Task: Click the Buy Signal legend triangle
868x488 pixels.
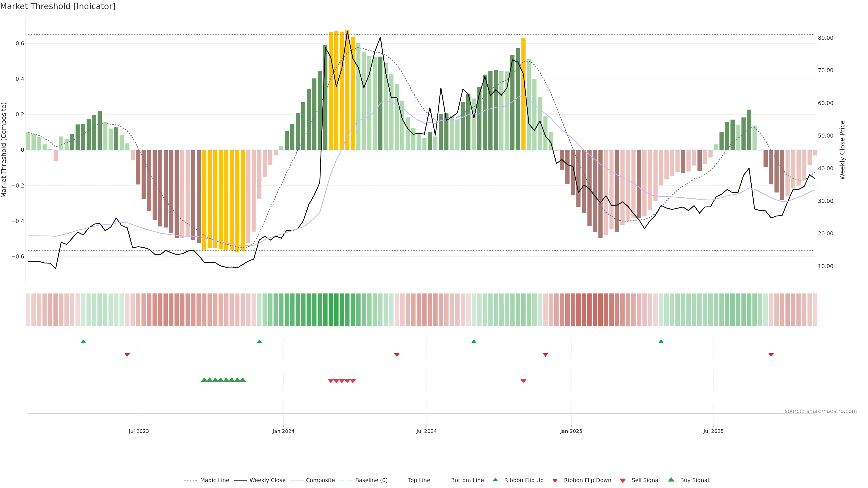Action: [x=671, y=480]
